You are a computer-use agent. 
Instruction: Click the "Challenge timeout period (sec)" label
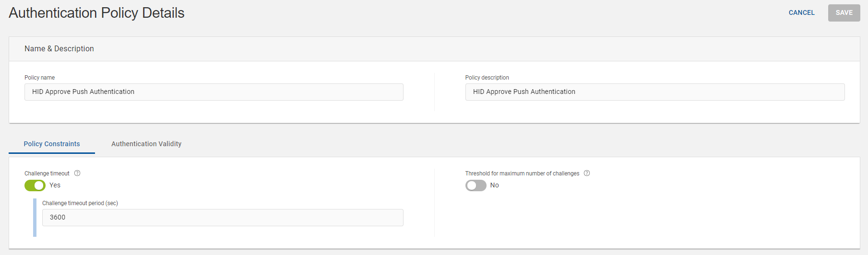80,203
